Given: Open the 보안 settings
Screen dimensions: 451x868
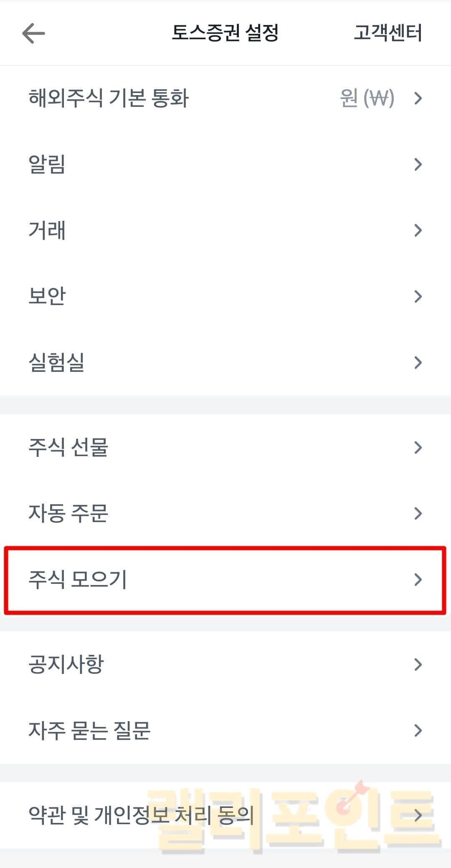Looking at the screenshot, I should [47, 296].
